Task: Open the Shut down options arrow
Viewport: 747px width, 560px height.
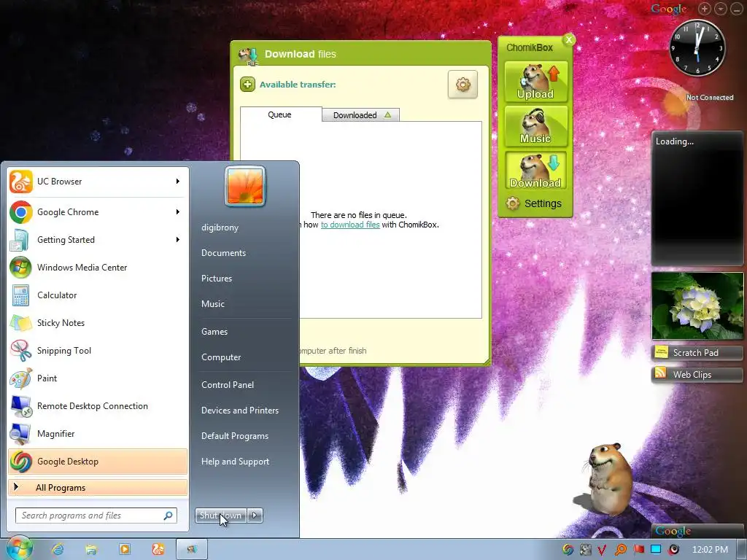Action: [255, 516]
